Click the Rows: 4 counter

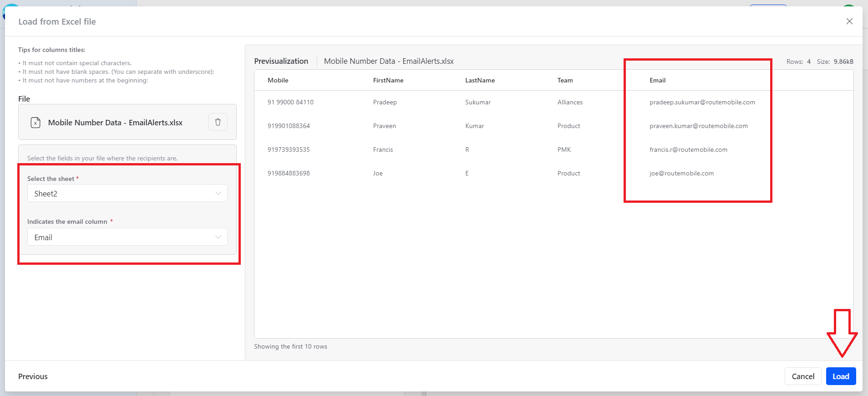coord(798,62)
